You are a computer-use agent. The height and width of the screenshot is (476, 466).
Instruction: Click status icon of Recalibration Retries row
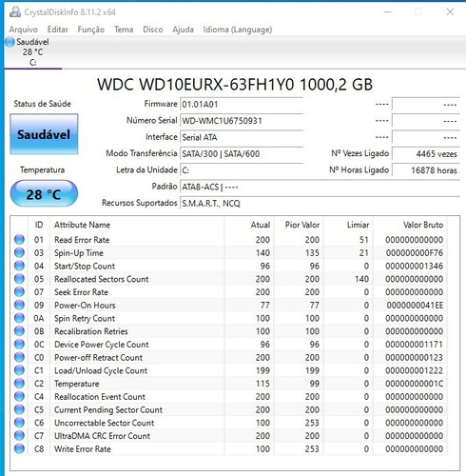tap(19, 331)
